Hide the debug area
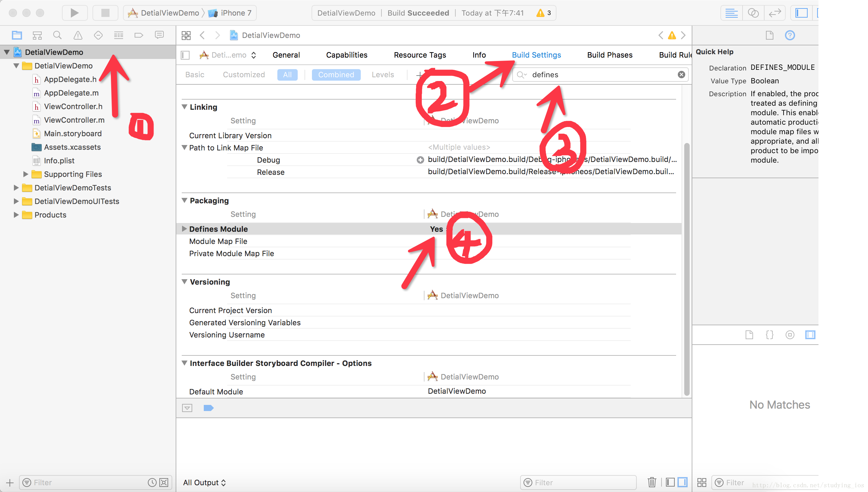This screenshot has height=492, width=868. point(187,408)
